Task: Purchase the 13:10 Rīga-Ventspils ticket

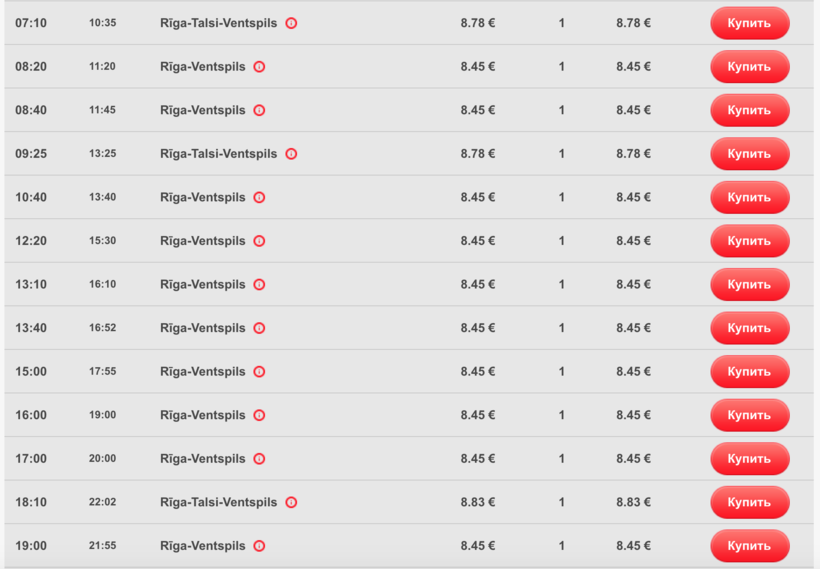Action: tap(749, 284)
